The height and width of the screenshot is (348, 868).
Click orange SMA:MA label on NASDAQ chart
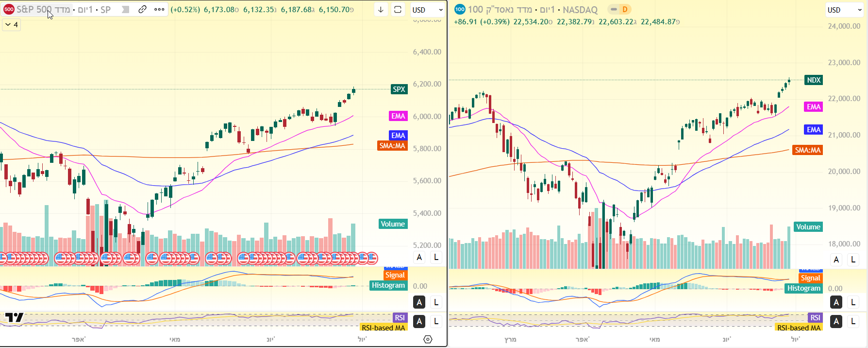808,150
